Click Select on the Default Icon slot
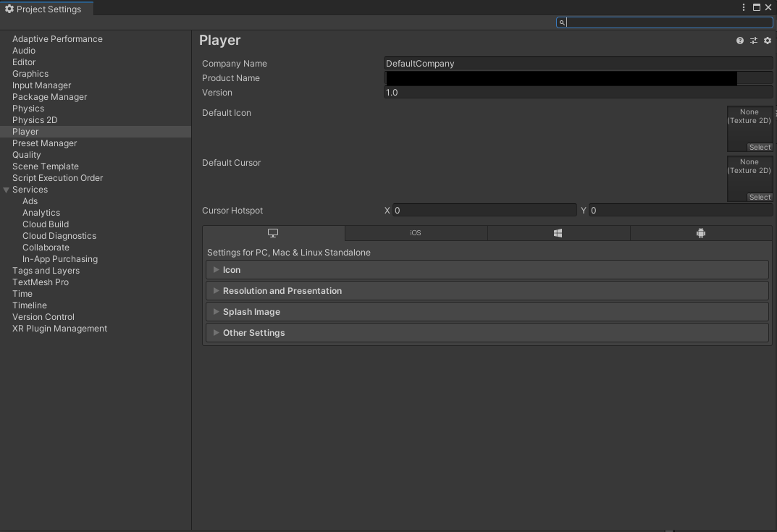 (759, 147)
